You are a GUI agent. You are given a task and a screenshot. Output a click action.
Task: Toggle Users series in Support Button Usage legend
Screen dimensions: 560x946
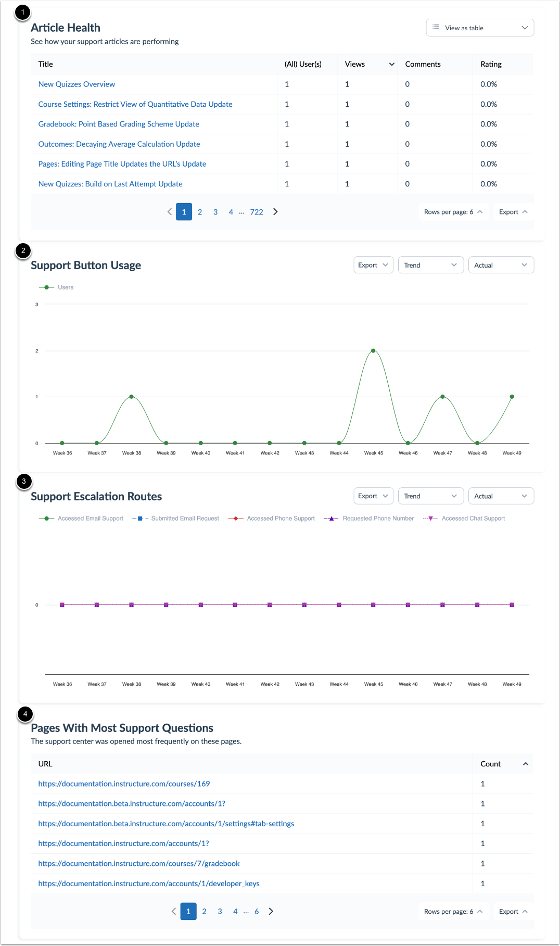pyautogui.click(x=56, y=287)
